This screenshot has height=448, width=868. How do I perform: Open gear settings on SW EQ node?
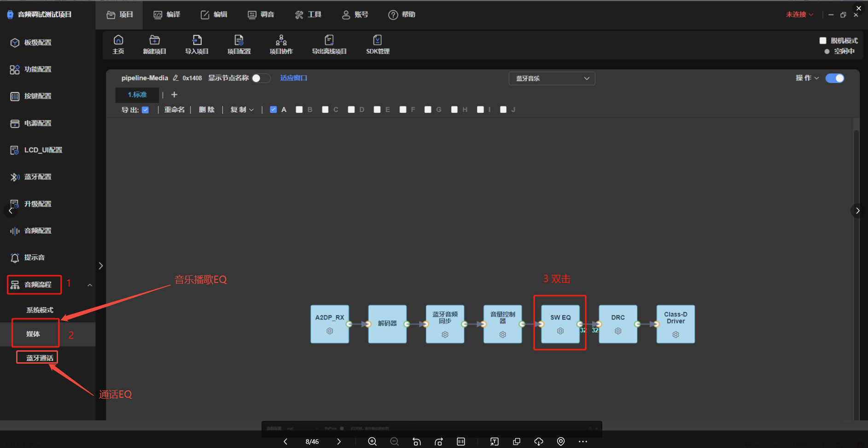[560, 331]
